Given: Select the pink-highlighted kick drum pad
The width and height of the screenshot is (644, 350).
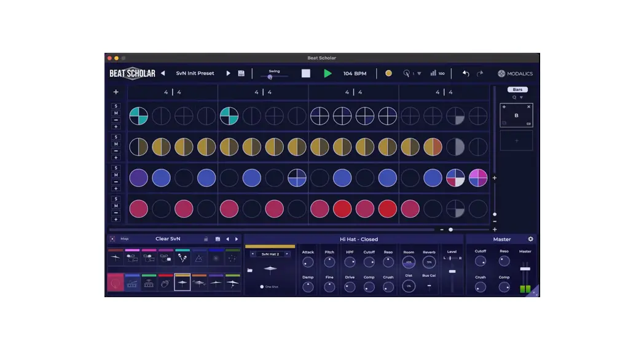Looking at the screenshot, I should click(x=116, y=282).
